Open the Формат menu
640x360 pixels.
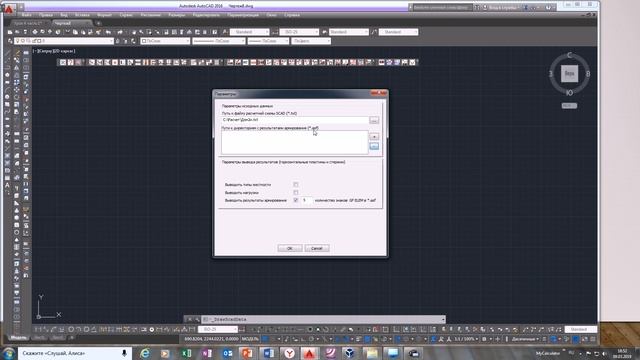point(104,15)
